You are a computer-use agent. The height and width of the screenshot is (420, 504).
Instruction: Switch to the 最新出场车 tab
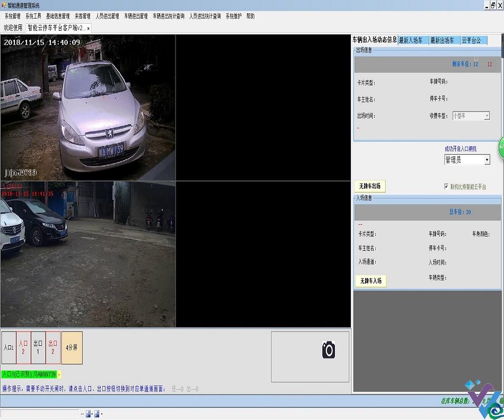click(x=445, y=40)
